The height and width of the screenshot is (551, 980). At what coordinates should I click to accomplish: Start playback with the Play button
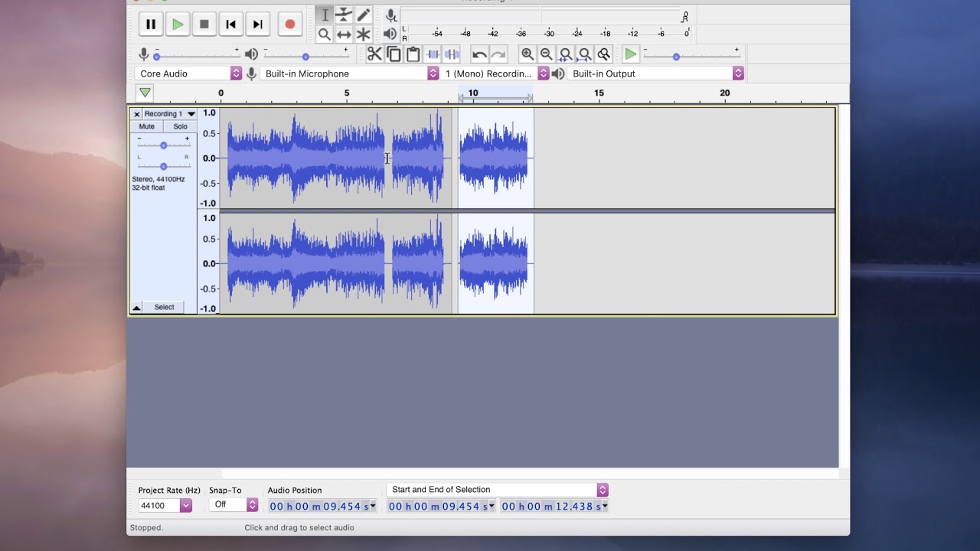pyautogui.click(x=178, y=24)
